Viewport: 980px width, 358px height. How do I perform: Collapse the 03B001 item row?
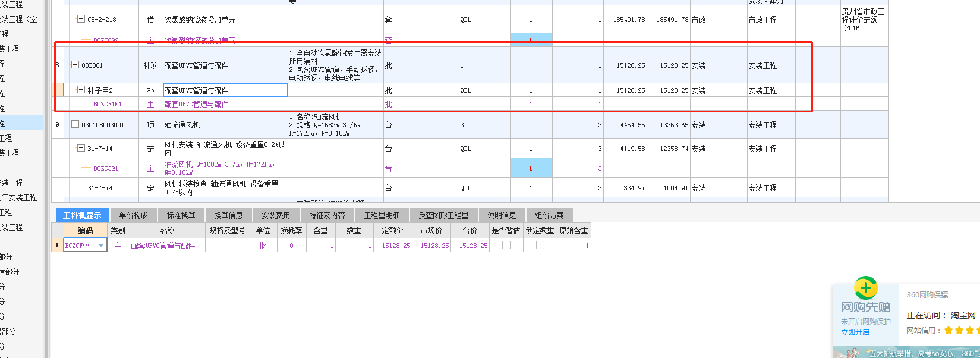point(75,65)
